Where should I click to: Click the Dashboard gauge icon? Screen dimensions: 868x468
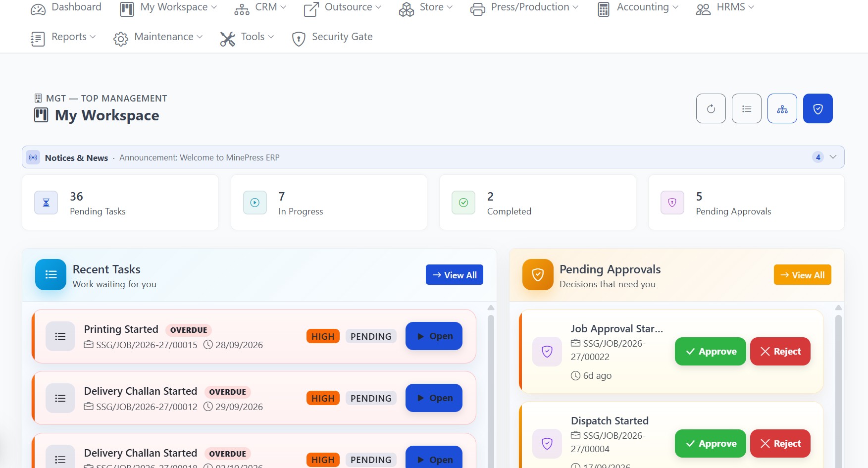pos(38,9)
